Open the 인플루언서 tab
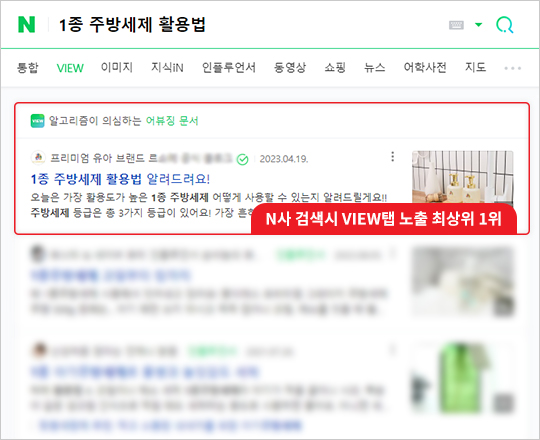 tap(229, 67)
